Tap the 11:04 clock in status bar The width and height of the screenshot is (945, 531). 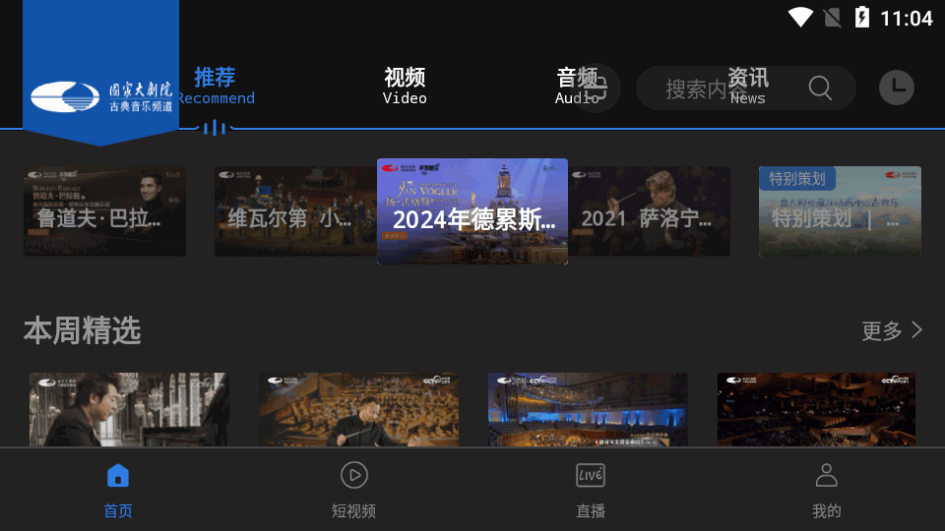coord(906,18)
